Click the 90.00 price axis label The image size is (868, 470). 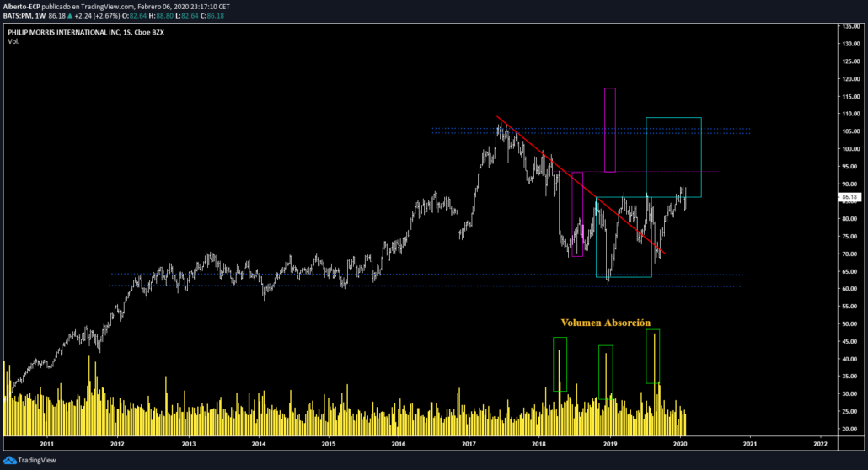851,184
